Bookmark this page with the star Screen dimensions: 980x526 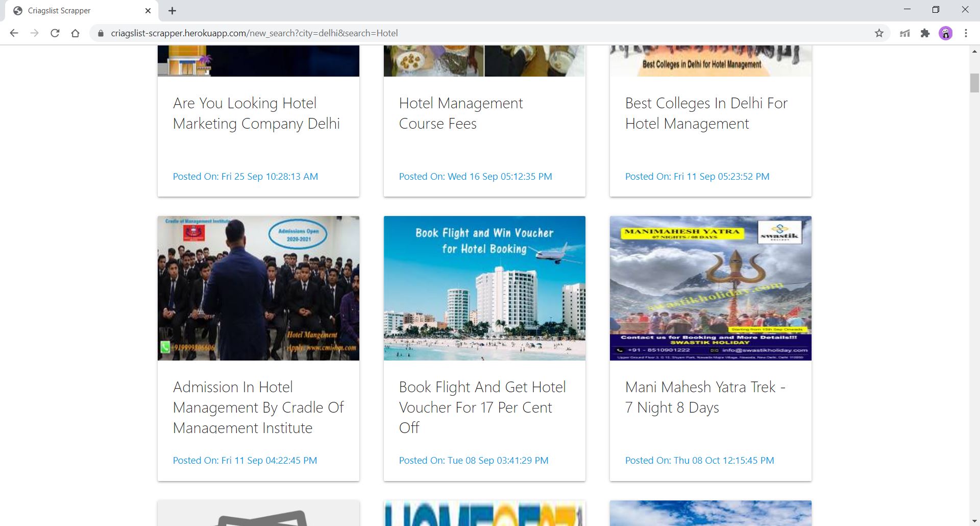(x=879, y=33)
